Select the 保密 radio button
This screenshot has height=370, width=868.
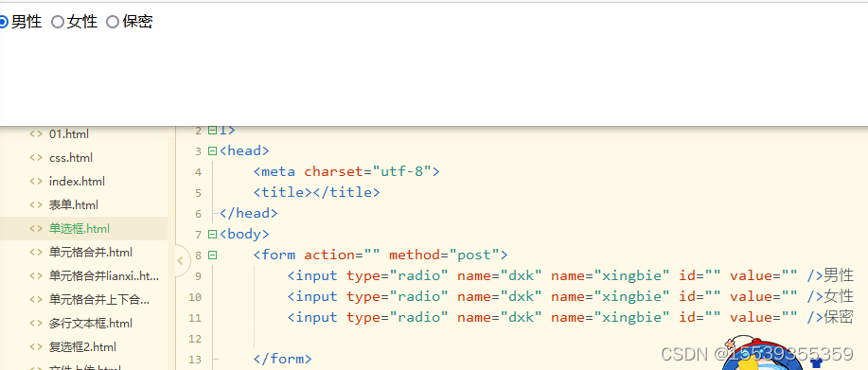[113, 22]
